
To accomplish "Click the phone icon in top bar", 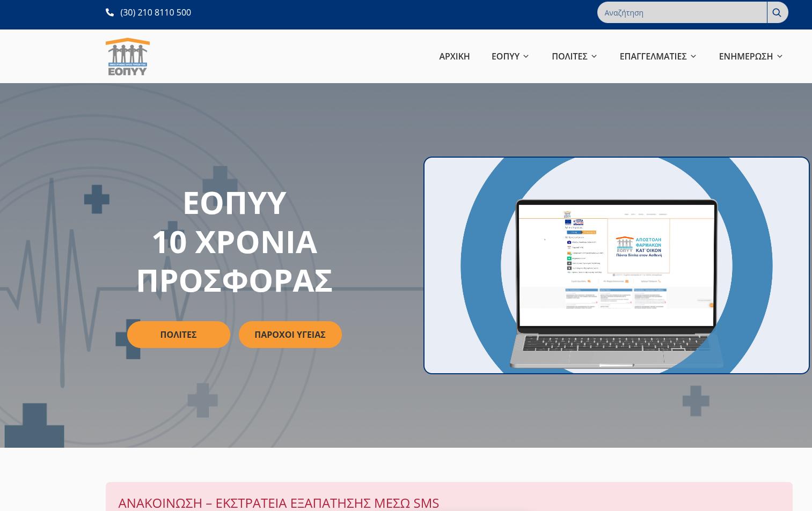I will tap(109, 12).
